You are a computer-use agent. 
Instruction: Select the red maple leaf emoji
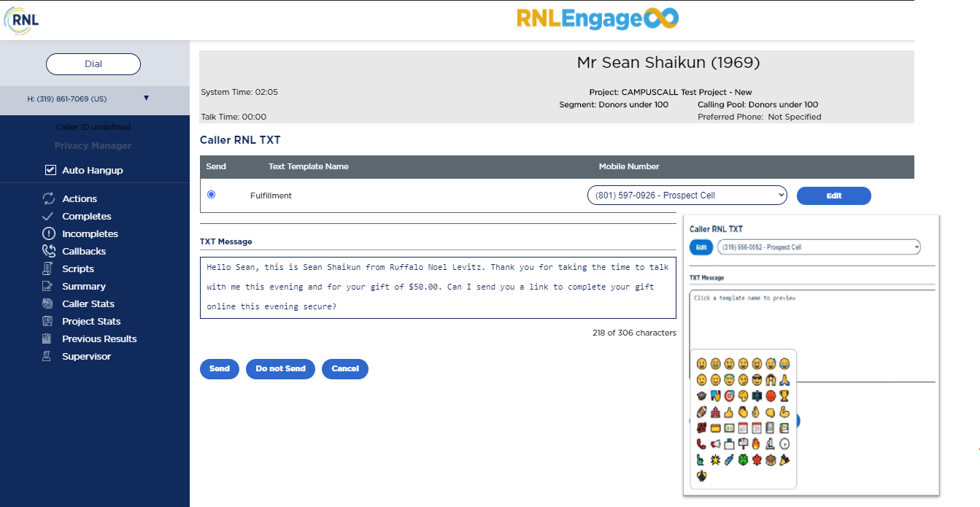(757, 460)
